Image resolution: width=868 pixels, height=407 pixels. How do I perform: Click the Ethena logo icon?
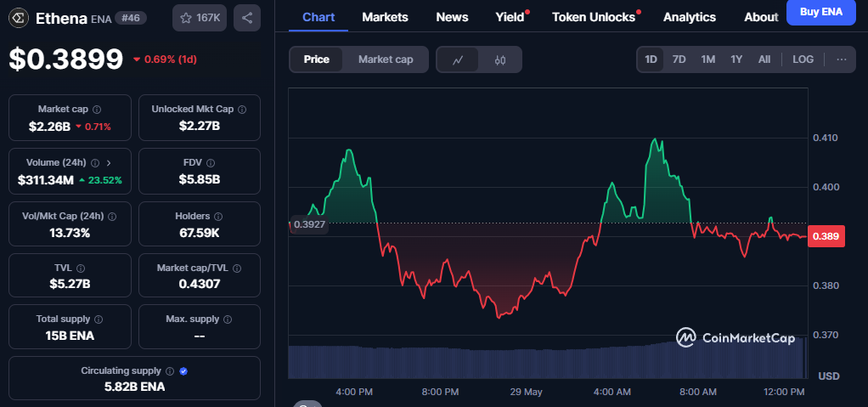(x=20, y=18)
